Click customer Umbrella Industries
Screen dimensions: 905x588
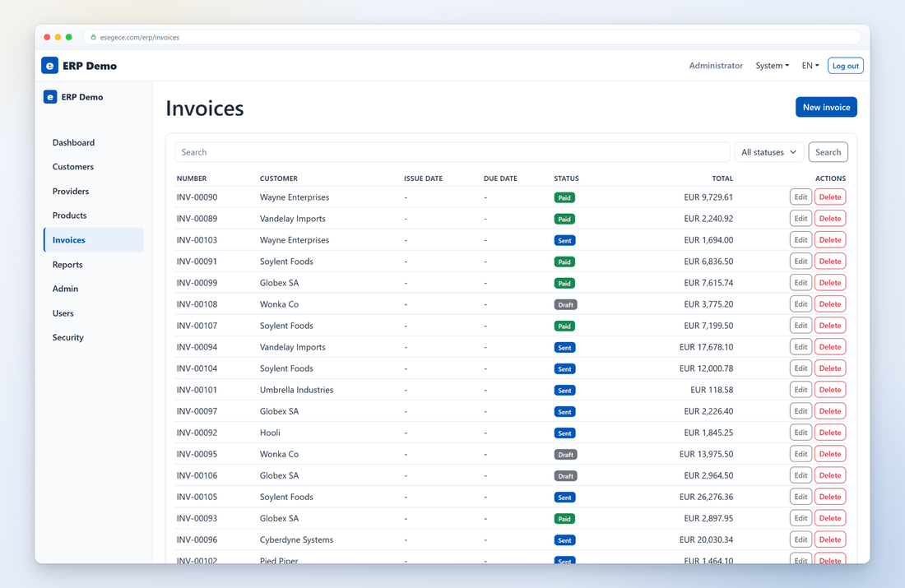(x=296, y=390)
